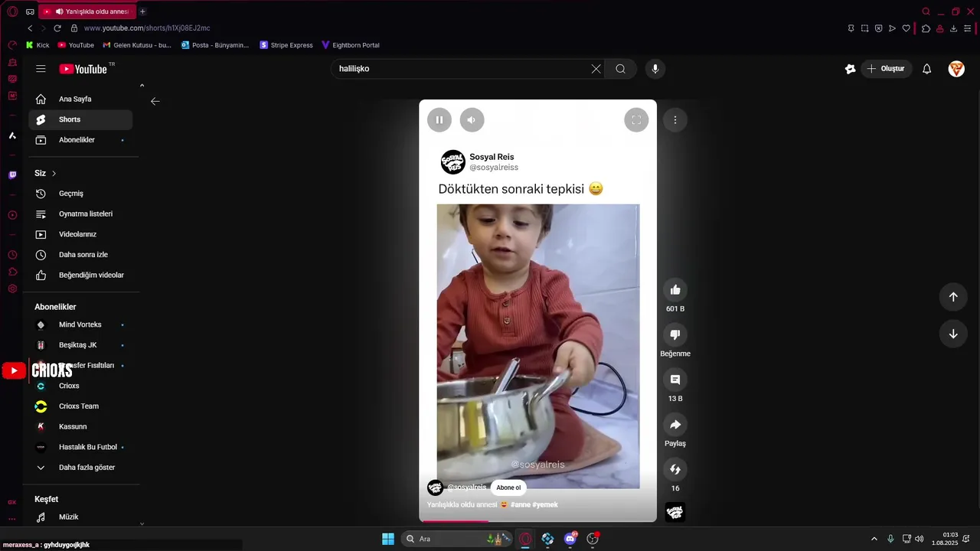Search by voice with microphone icon

click(x=655, y=69)
